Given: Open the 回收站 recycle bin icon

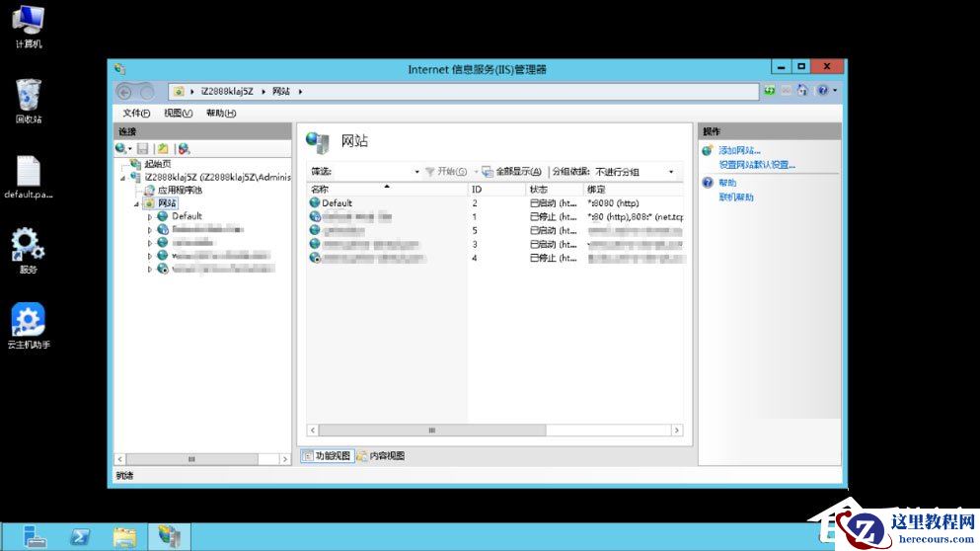Looking at the screenshot, I should (28, 102).
